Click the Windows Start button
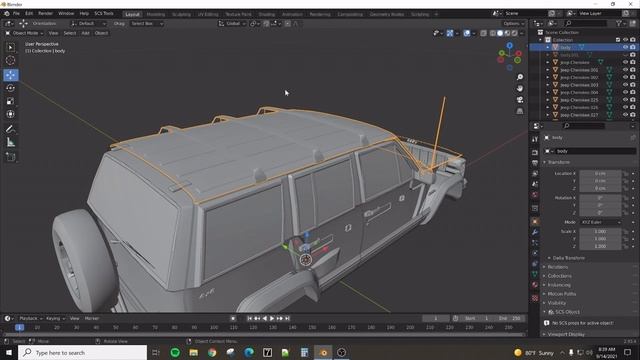This screenshot has width=640, height=360. [x=9, y=352]
